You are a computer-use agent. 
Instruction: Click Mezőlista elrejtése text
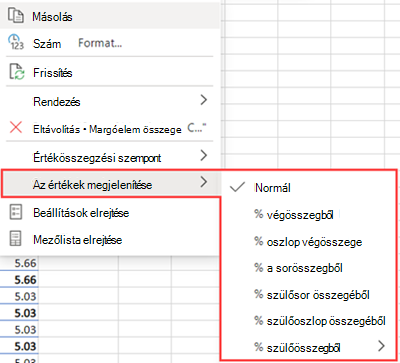pos(78,240)
